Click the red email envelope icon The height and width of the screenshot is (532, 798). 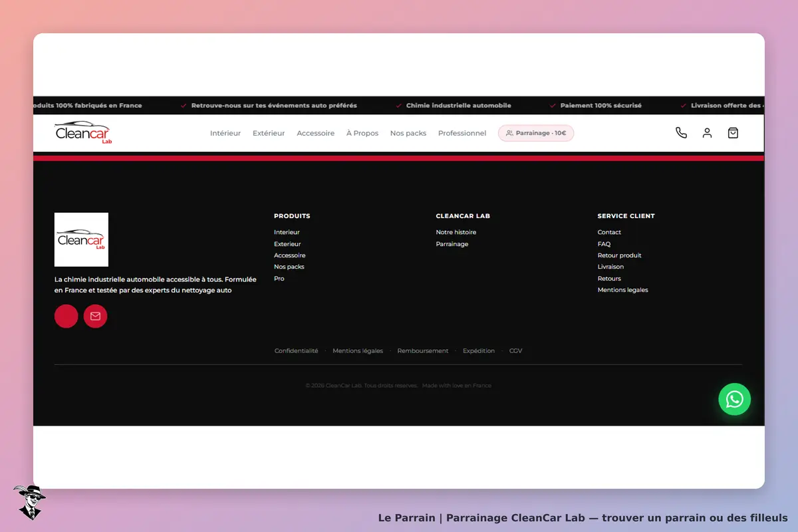point(95,316)
